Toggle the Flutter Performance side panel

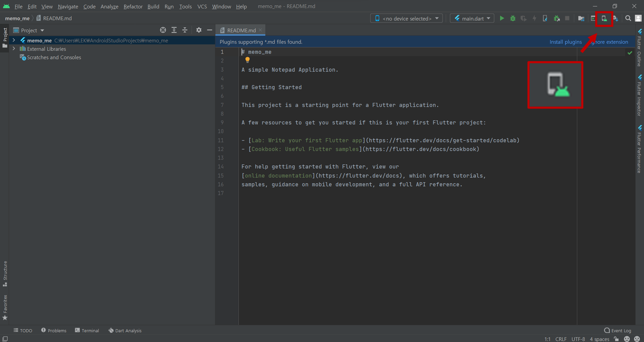[x=639, y=149]
